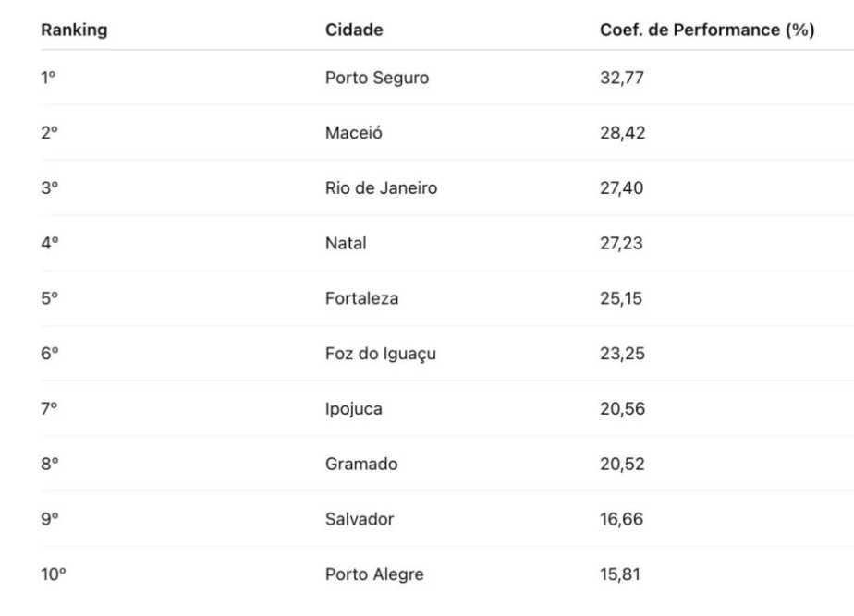This screenshot has height=616, width=854.
Task: Select the Porto Seguro city cell
Action: [x=377, y=78]
